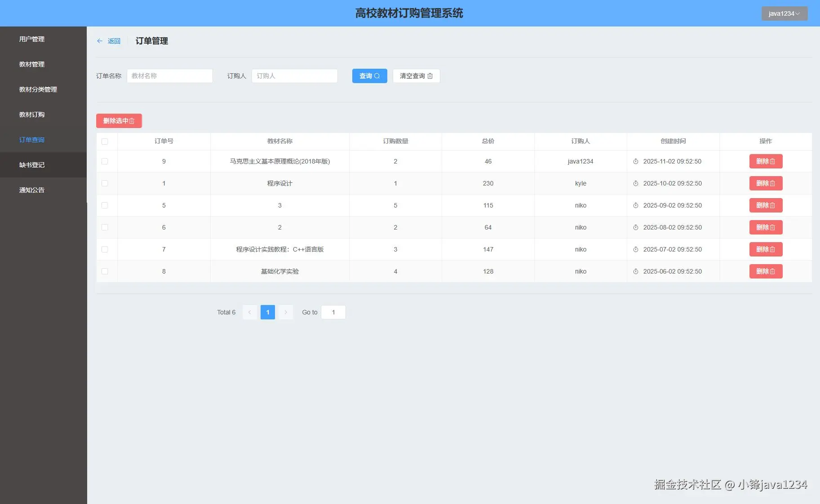Delete order with total price 115
The height and width of the screenshot is (504, 820).
tap(766, 205)
